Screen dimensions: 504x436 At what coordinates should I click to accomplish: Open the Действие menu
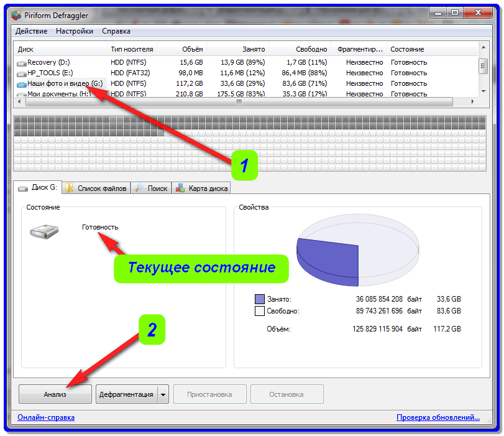coord(31,31)
